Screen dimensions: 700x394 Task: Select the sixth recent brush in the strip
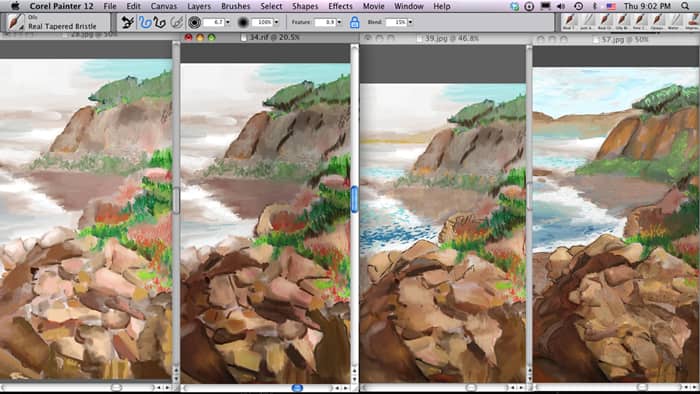(x=658, y=21)
